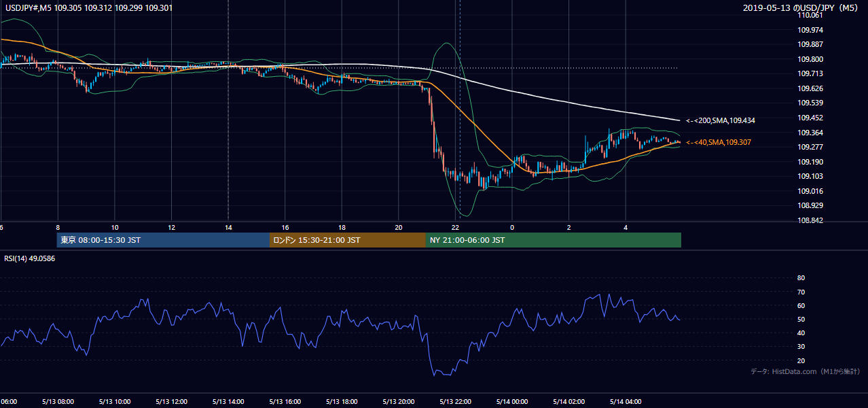Select price axis value 109.713

tap(810, 73)
